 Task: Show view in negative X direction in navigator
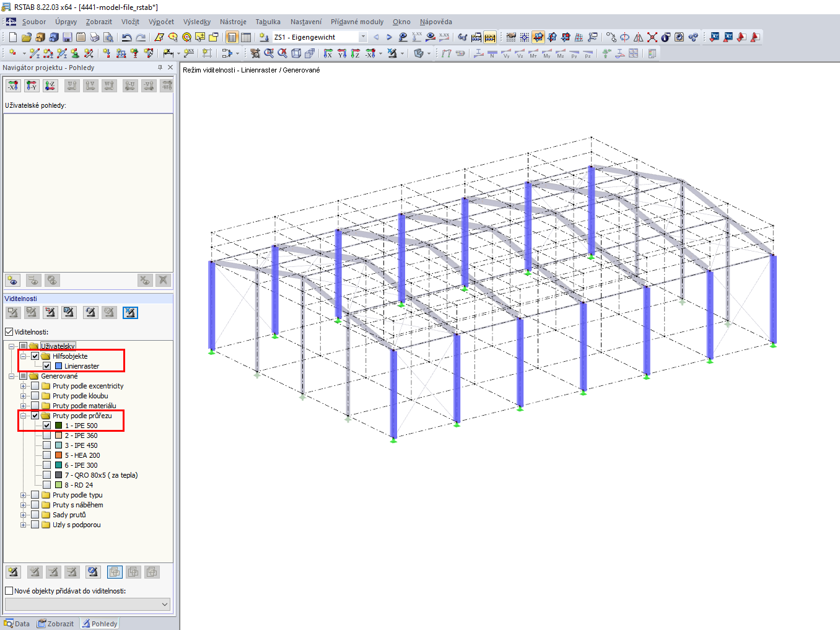pos(13,85)
